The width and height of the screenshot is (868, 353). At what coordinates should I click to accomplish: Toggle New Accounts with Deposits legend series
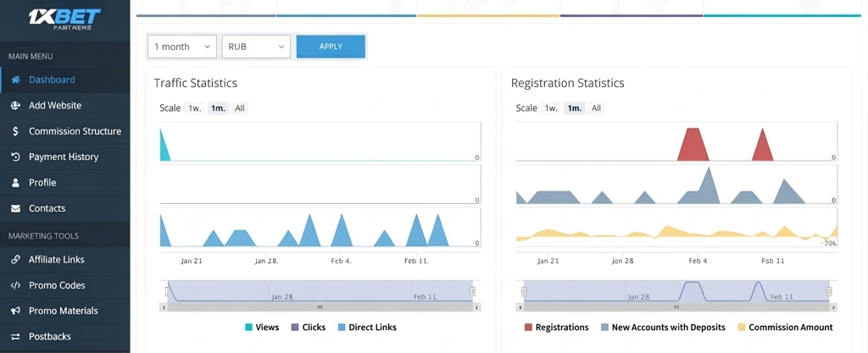click(x=663, y=327)
